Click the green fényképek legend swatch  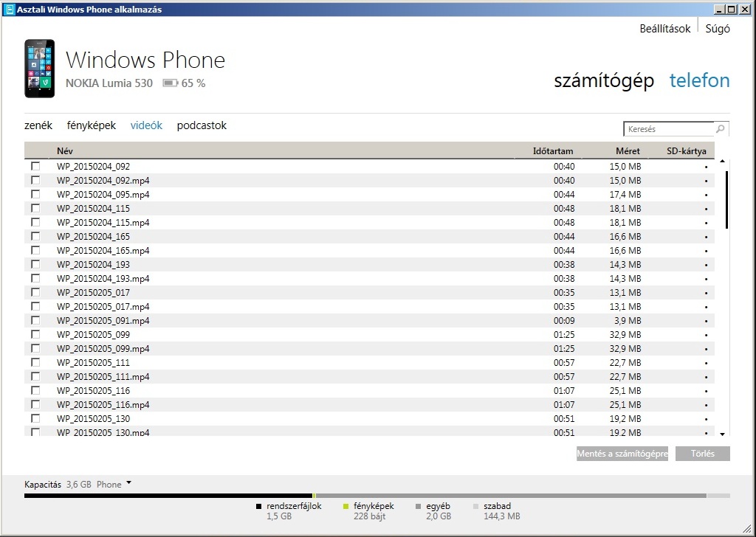coord(346,506)
